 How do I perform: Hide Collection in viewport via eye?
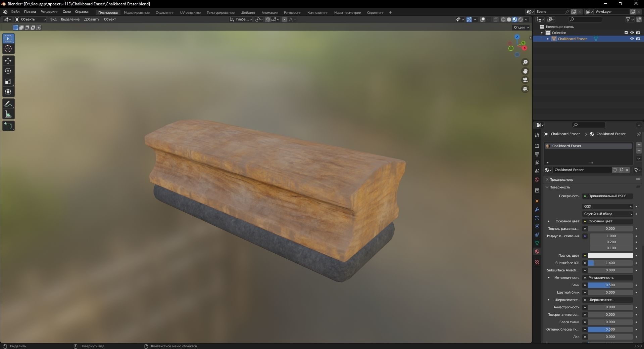click(x=632, y=33)
